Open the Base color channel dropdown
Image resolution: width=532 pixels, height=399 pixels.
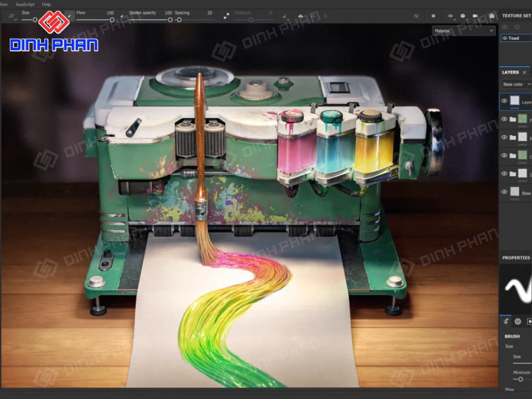coord(515,84)
